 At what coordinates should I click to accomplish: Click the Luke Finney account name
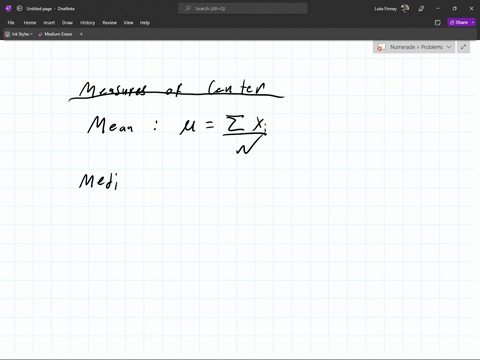tap(386, 9)
